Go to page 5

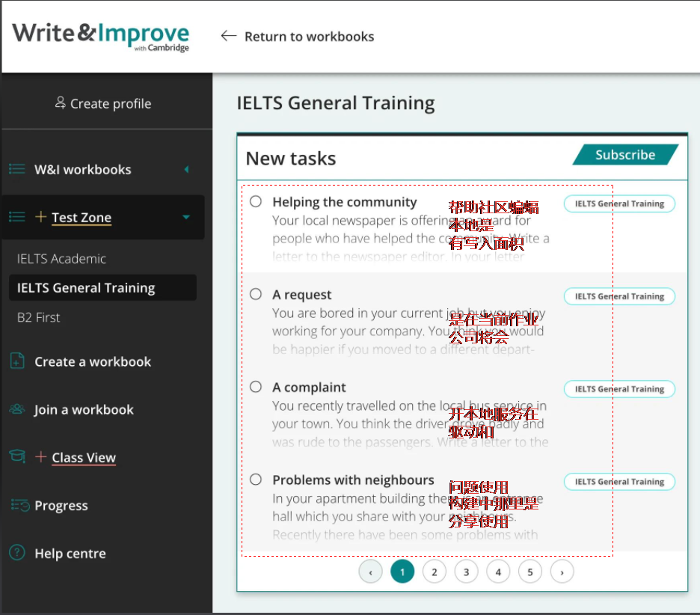(x=530, y=572)
